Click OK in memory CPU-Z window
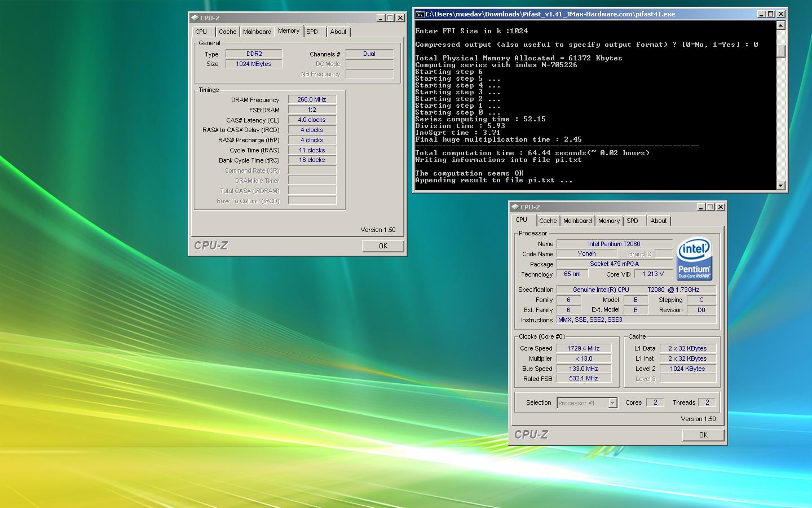The width and height of the screenshot is (812, 508). click(x=383, y=246)
